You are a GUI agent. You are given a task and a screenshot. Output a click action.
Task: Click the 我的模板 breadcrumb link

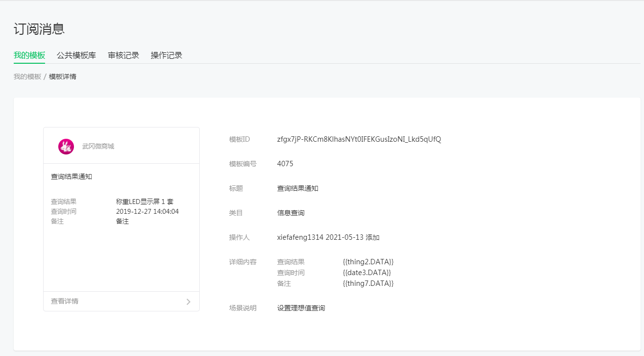point(27,77)
